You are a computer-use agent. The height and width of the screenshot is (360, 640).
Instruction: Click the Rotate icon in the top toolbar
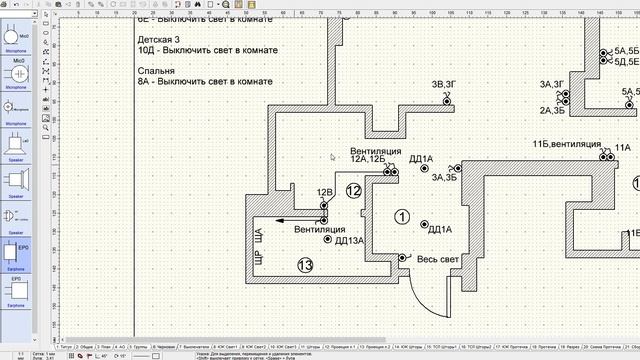coord(113,4)
